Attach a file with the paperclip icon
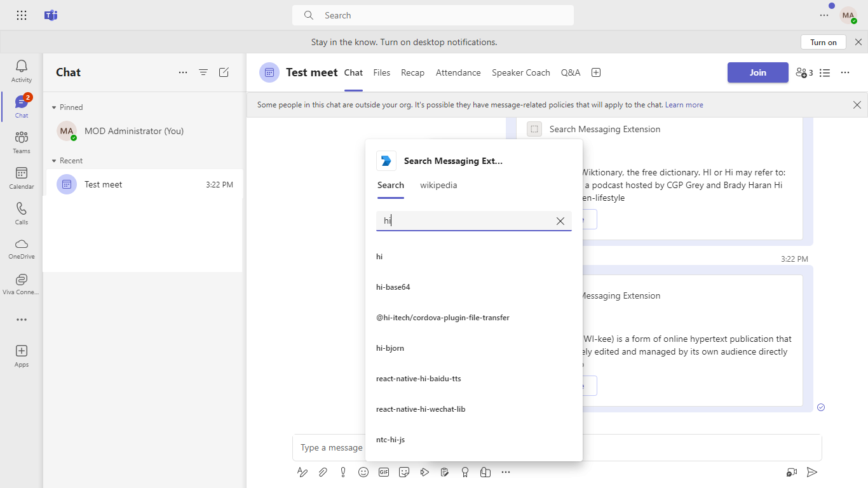Screen dimensions: 868x488 (x=323, y=472)
